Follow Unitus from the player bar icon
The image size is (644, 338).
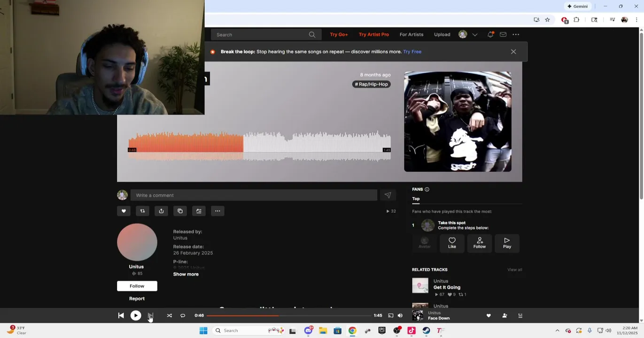504,315
